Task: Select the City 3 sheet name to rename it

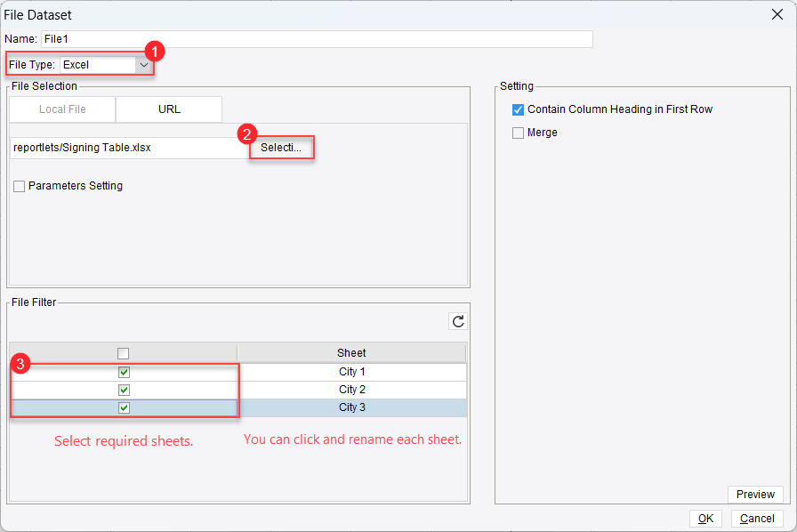Action: point(351,407)
